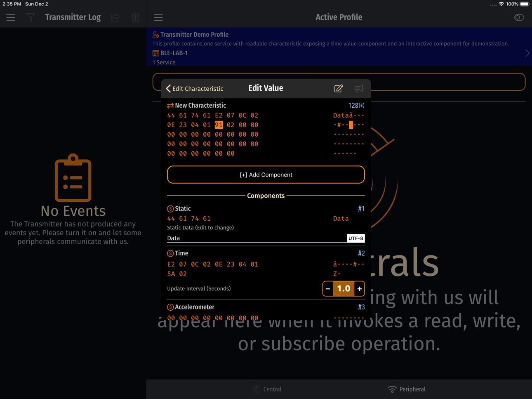
Task: Click the Accelerometer component number icon
Action: [170, 307]
